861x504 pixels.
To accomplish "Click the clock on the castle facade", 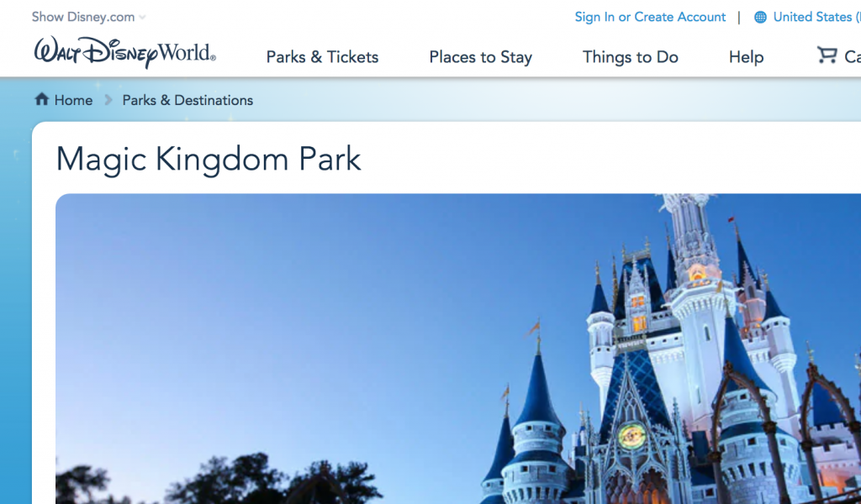I will 631,437.
